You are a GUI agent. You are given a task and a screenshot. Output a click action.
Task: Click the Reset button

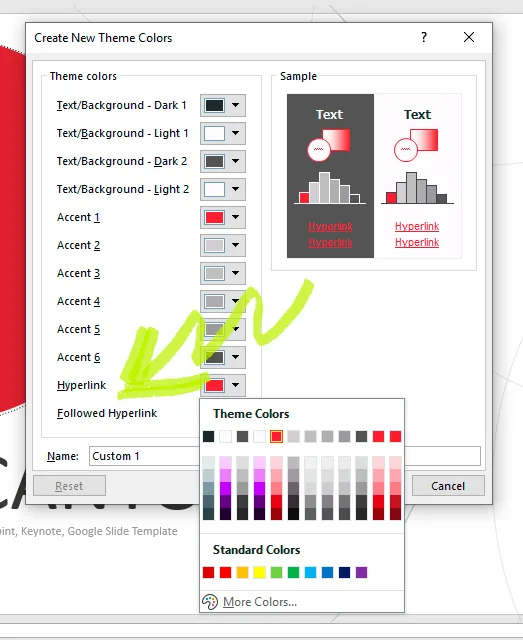click(69, 486)
